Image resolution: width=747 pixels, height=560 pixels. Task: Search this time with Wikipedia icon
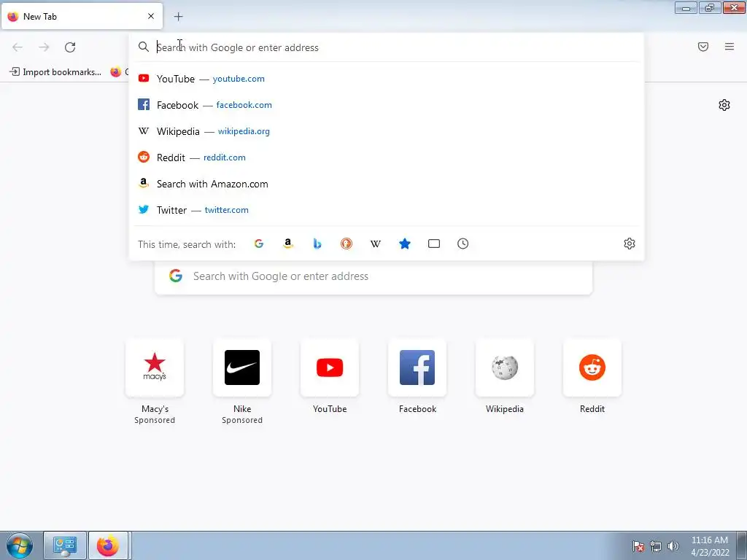376,244
